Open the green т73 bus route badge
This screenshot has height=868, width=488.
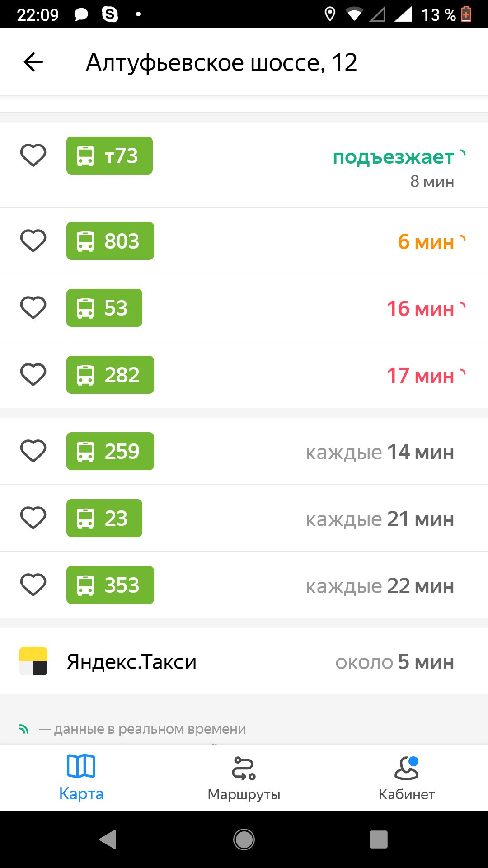[x=109, y=156]
